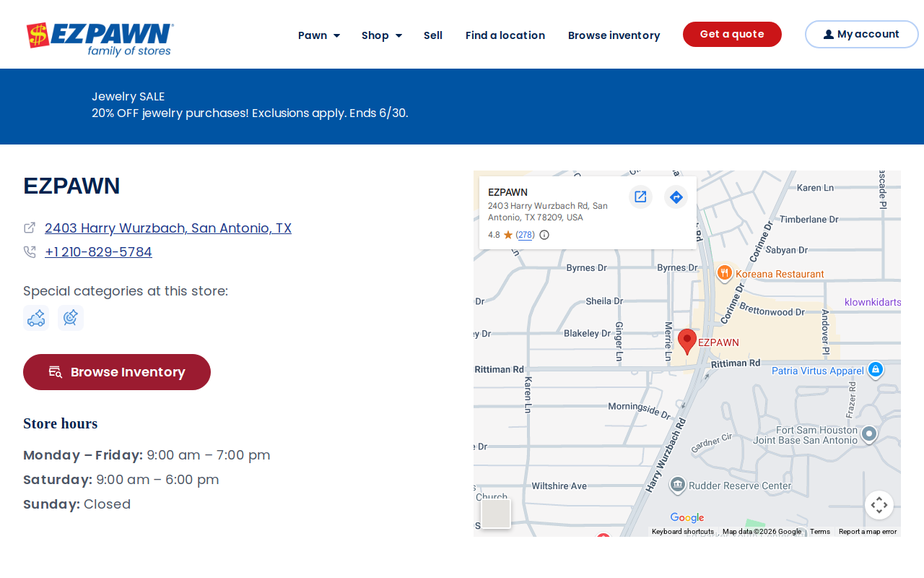Click Report a map error
Viewport: 924px width, 578px height.
tap(868, 532)
